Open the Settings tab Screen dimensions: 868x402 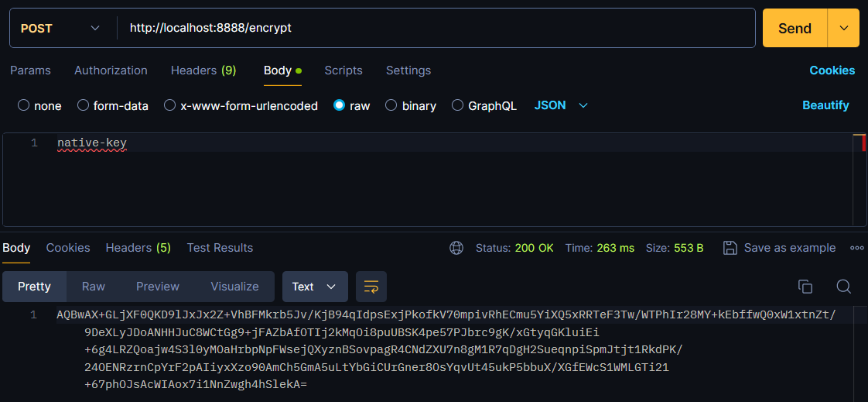tap(408, 70)
